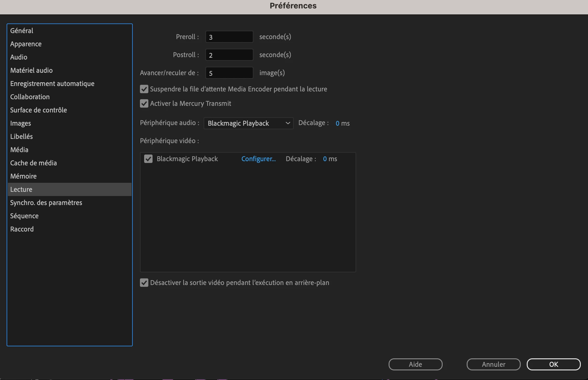Uncheck Blackmagic Playback video device

pos(148,159)
